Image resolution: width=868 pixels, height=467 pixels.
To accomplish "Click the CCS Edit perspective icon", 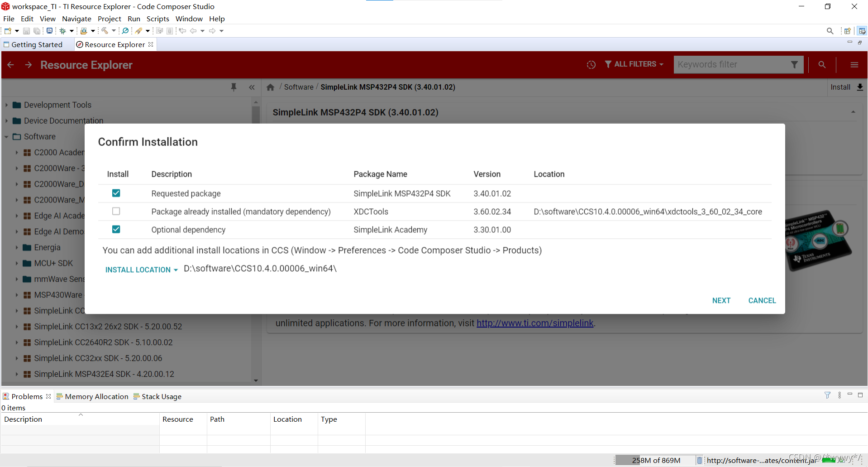I will 862,31.
